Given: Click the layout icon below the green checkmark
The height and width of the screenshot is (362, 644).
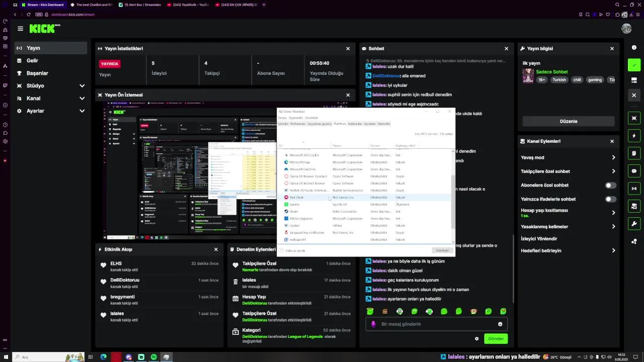Looking at the screenshot, I should click(634, 80).
